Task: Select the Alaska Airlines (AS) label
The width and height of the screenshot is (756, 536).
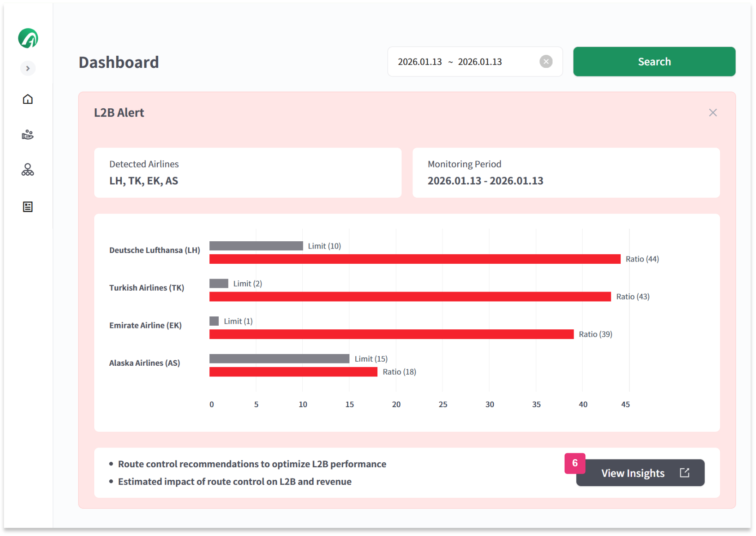Action: 144,363
